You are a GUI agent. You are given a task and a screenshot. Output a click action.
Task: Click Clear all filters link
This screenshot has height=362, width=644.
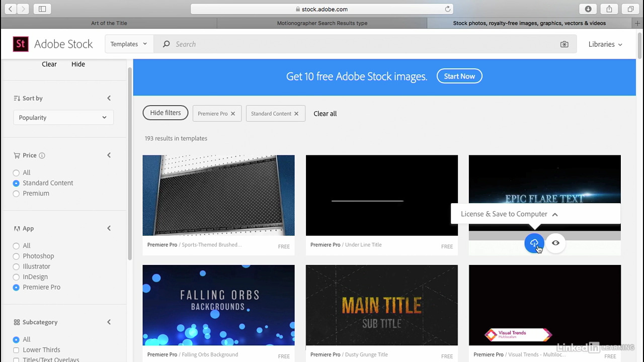[325, 114]
